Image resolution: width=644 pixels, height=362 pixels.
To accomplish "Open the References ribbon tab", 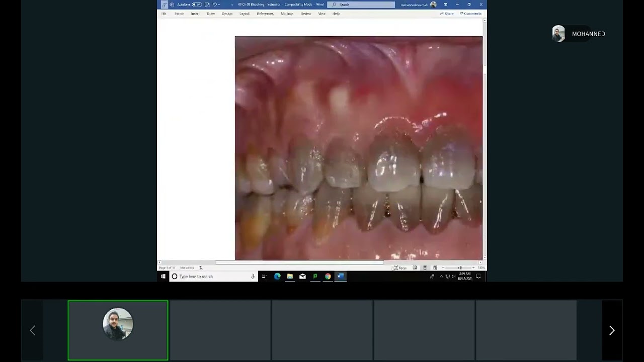I will coord(265,14).
